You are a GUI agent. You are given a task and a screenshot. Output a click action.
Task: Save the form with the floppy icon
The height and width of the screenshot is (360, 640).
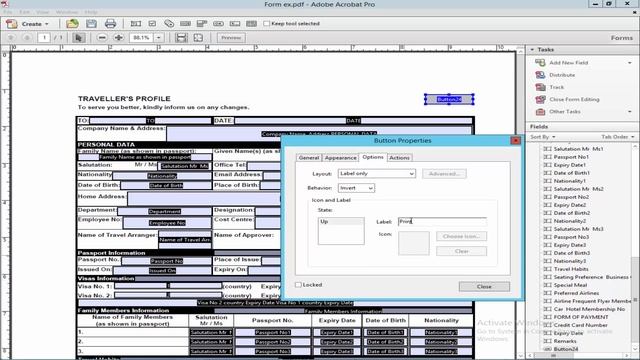[91, 24]
